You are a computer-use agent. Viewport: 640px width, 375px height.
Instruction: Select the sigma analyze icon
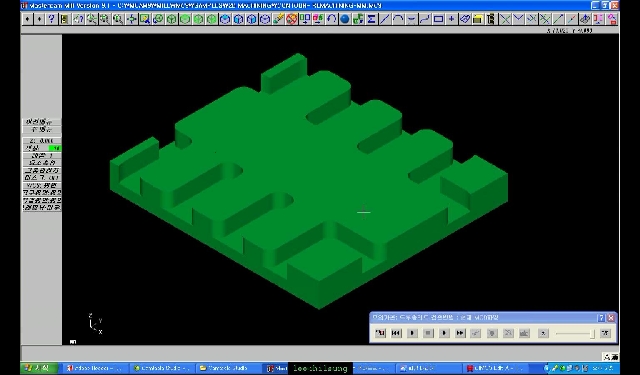[371, 19]
